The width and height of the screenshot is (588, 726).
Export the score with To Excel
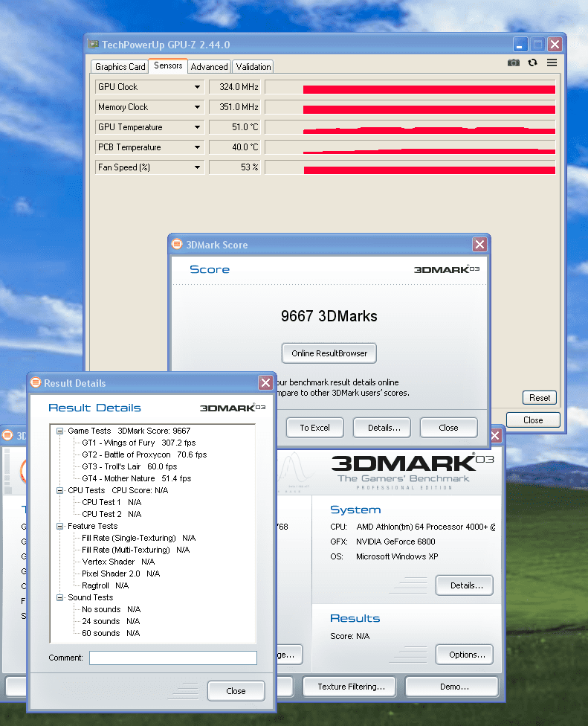(314, 428)
